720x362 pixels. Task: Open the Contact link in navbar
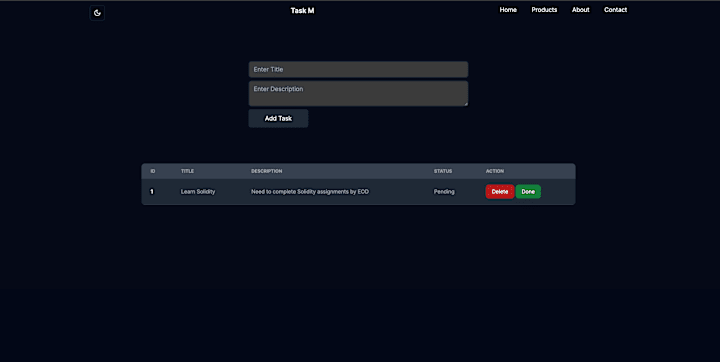click(x=615, y=10)
